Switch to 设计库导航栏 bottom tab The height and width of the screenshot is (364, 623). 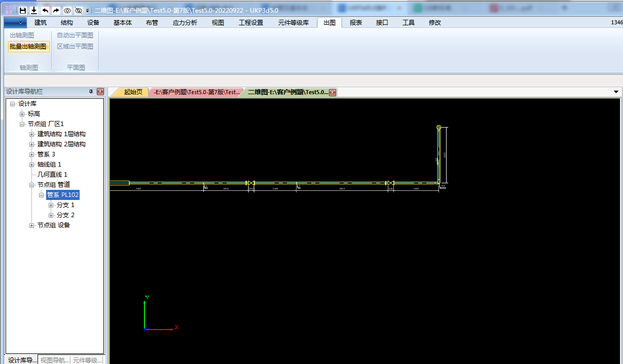point(22,360)
